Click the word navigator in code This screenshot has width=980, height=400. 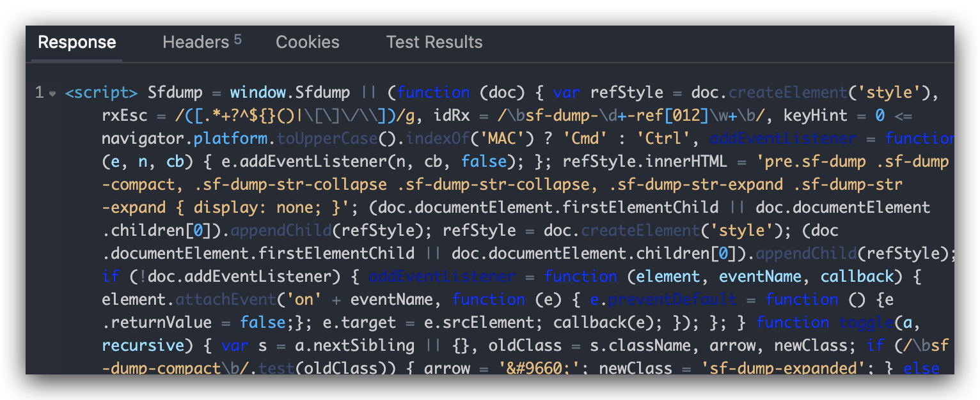coord(143,139)
